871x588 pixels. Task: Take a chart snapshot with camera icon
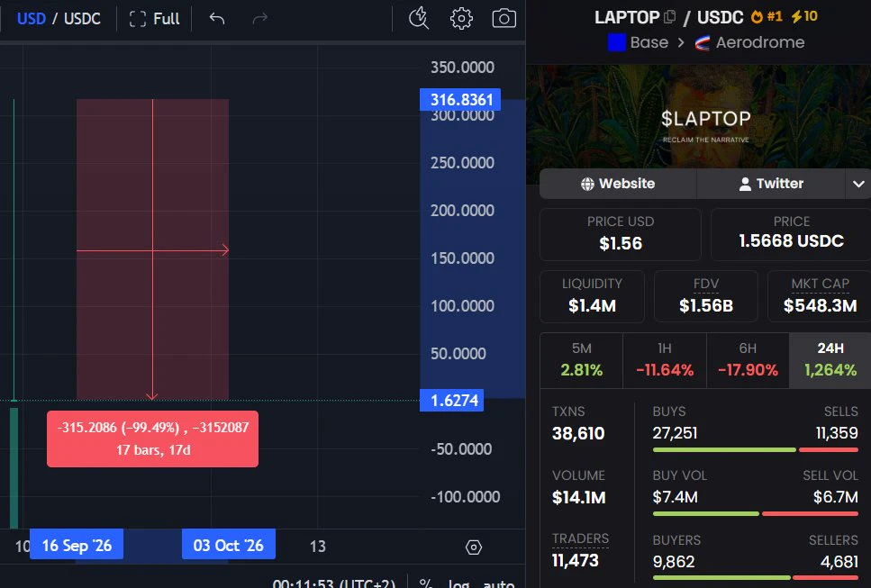click(x=504, y=18)
